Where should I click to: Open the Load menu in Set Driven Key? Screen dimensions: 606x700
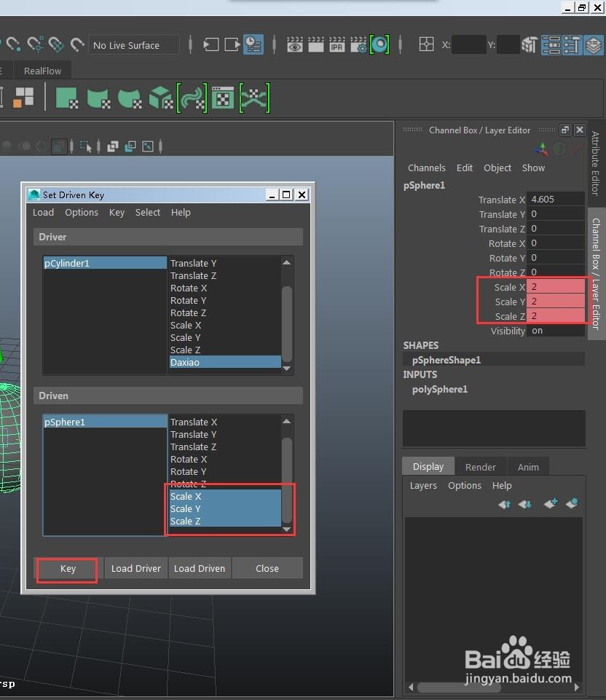43,213
